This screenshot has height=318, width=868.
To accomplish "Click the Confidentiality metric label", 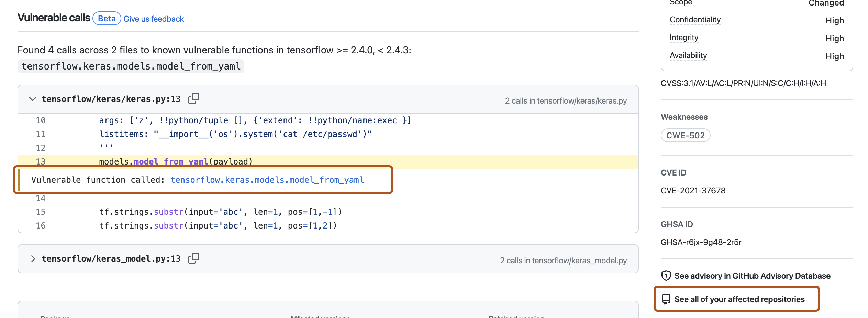I will coord(695,20).
